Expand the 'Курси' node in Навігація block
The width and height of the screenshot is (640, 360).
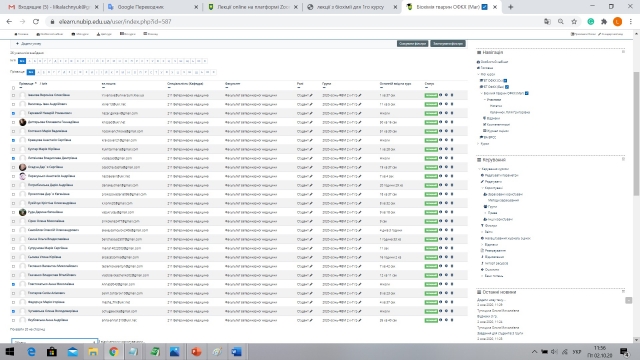[x=479, y=144]
